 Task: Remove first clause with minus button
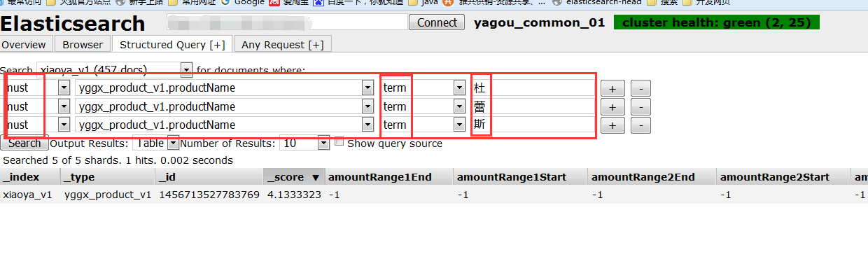pyautogui.click(x=640, y=88)
